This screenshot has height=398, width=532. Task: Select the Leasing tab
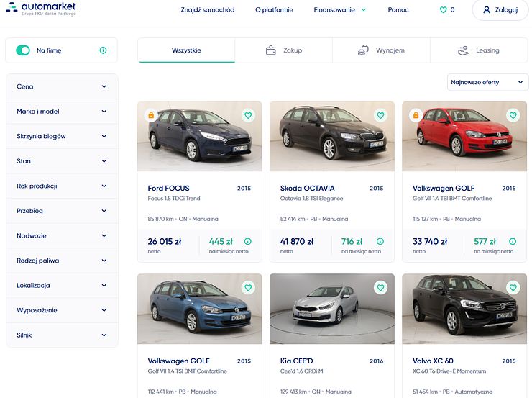click(x=478, y=50)
